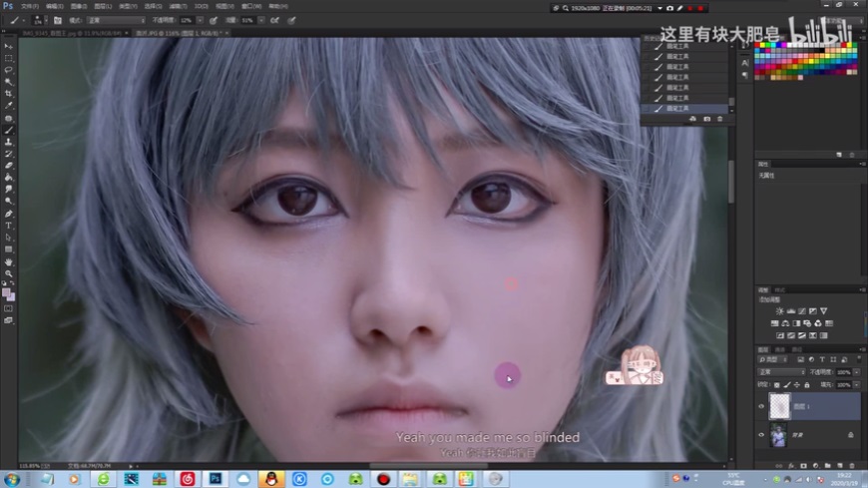Select the Zoom tool
This screenshot has width=868, height=488.
(x=8, y=273)
